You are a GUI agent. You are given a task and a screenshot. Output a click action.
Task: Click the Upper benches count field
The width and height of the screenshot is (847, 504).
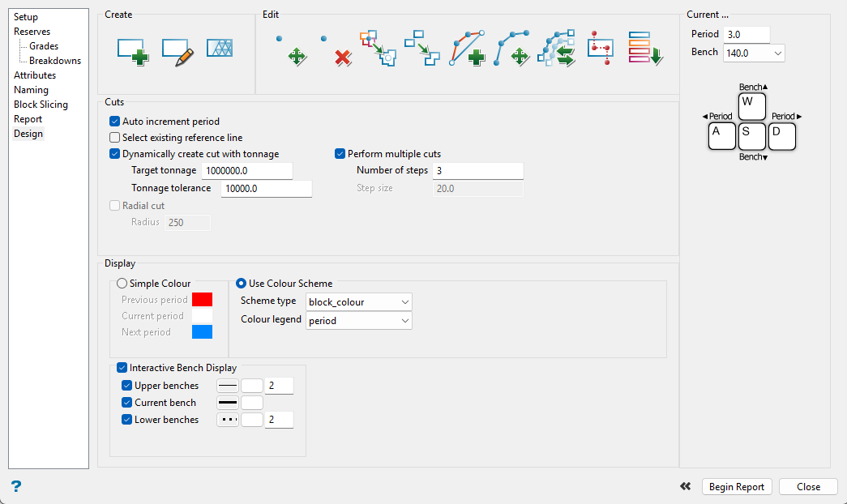pos(279,386)
